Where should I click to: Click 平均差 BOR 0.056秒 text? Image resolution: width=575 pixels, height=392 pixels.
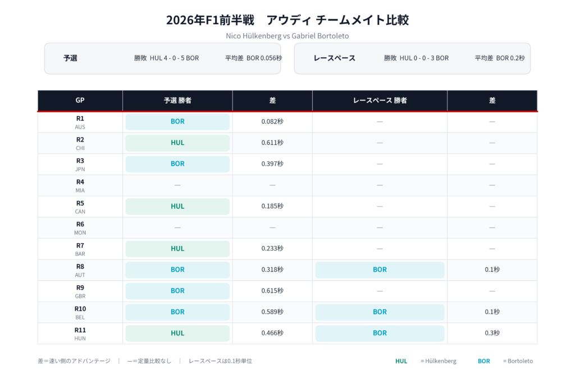coord(253,58)
